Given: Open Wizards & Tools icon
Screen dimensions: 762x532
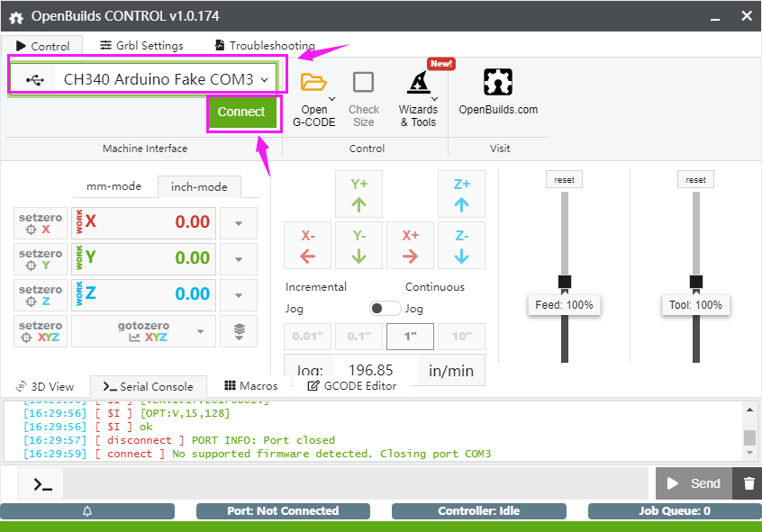Looking at the screenshot, I should point(417,83).
